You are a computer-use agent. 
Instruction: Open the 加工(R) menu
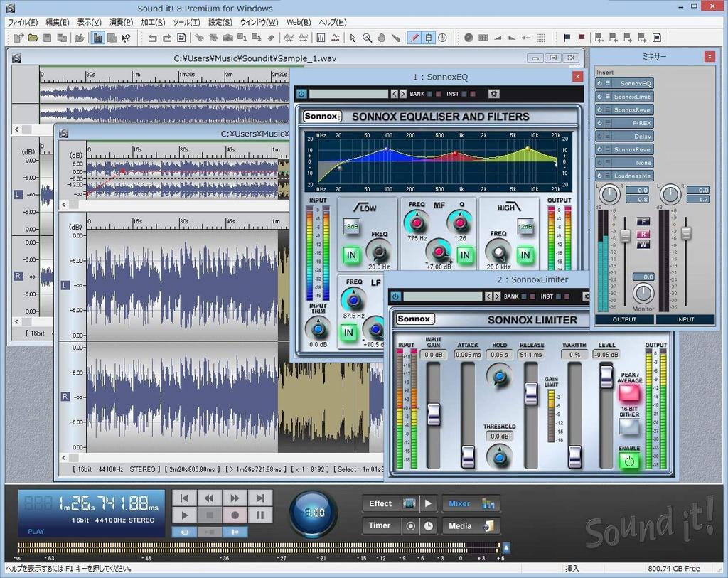click(x=152, y=22)
